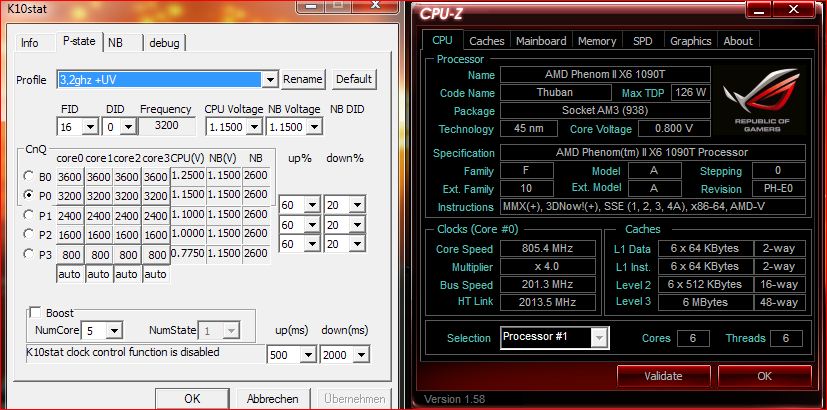
Task: Click the Multiplier value x 4.0
Action: 547,266
